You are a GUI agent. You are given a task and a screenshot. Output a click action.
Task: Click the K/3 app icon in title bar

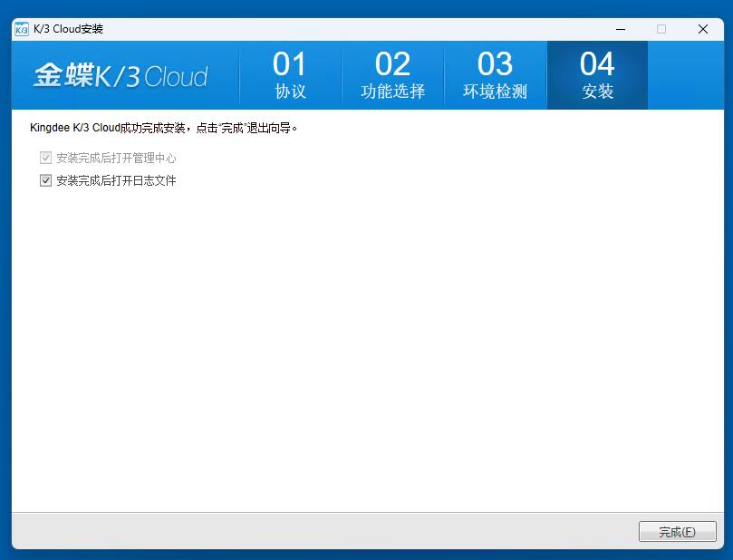(x=22, y=29)
